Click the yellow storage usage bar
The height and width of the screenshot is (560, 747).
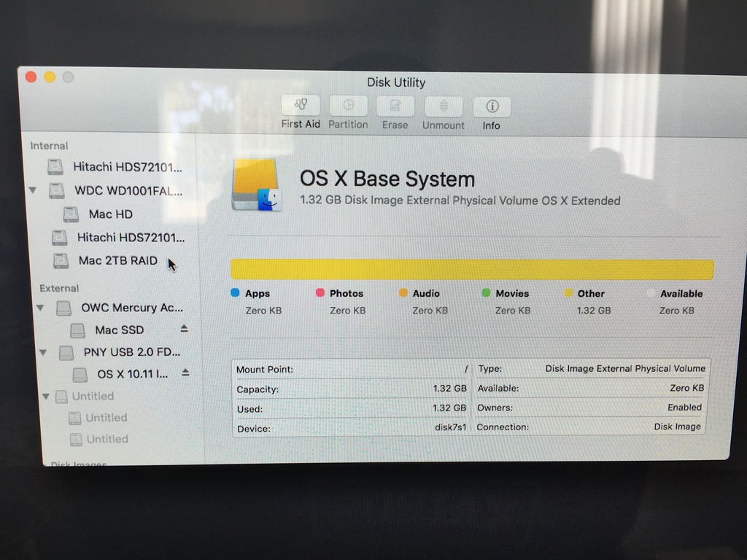point(472,270)
